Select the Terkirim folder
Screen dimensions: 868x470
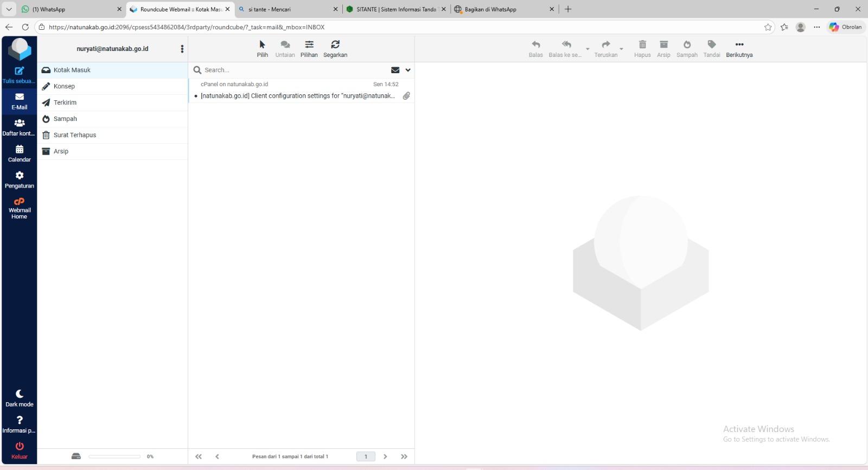(x=65, y=102)
